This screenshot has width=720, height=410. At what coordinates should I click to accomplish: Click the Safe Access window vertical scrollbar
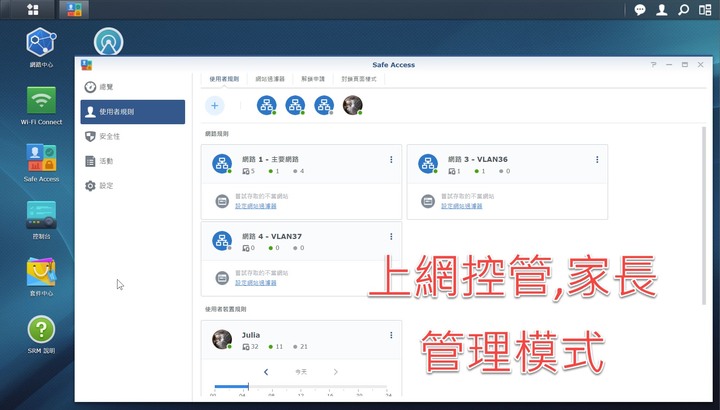coord(704,216)
